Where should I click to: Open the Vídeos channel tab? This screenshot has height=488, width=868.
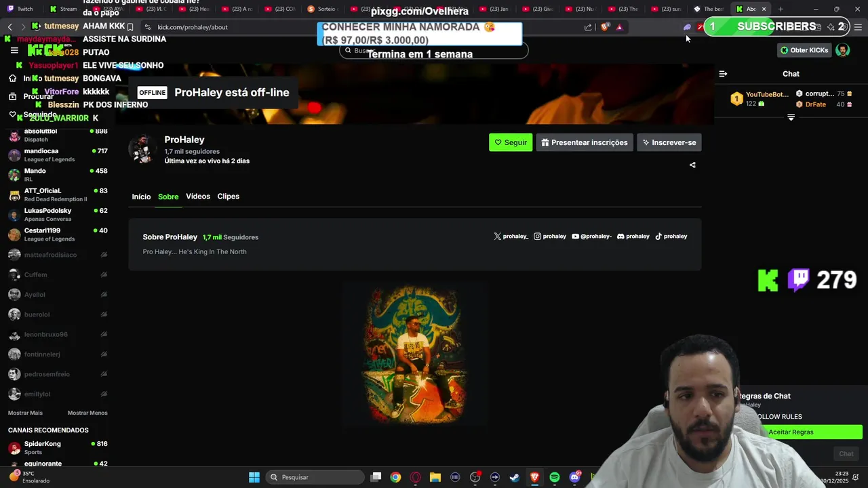pos(198,197)
